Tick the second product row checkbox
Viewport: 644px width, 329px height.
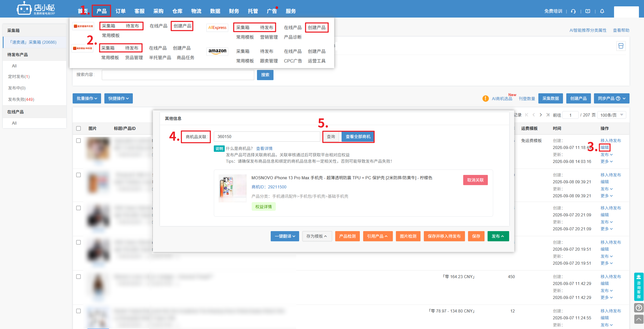point(78,175)
